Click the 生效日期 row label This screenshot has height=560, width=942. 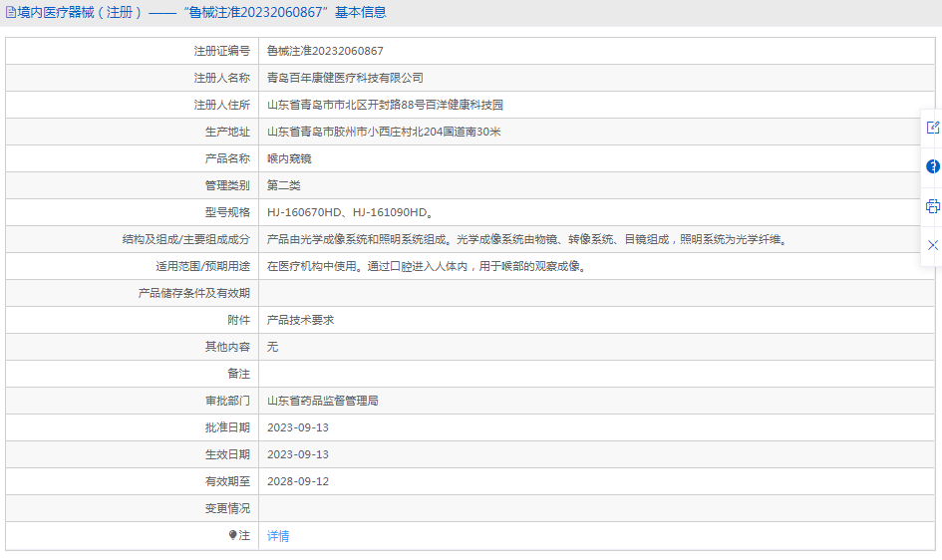tap(227, 455)
